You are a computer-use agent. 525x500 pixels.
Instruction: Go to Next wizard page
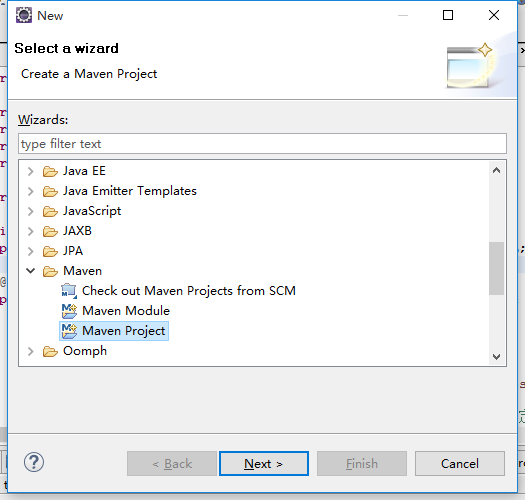[264, 463]
